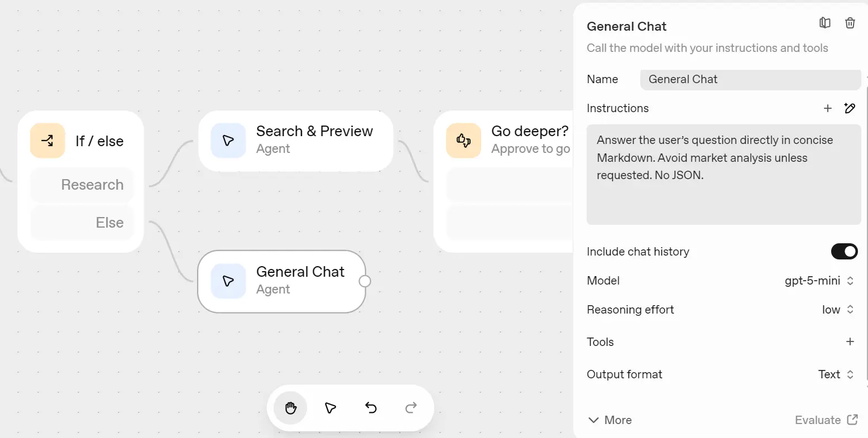Screen dimensions: 868x438
Task: Open the Evaluate link
Action: click(x=826, y=420)
